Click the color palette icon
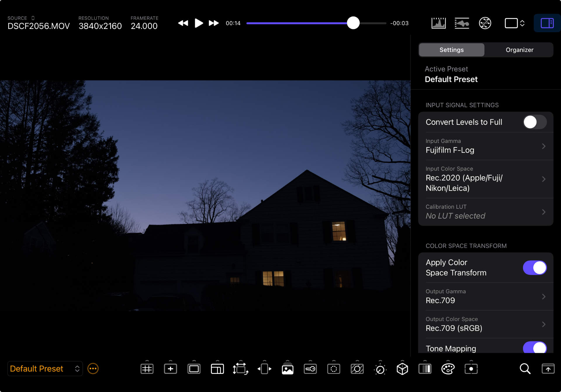 (448, 369)
